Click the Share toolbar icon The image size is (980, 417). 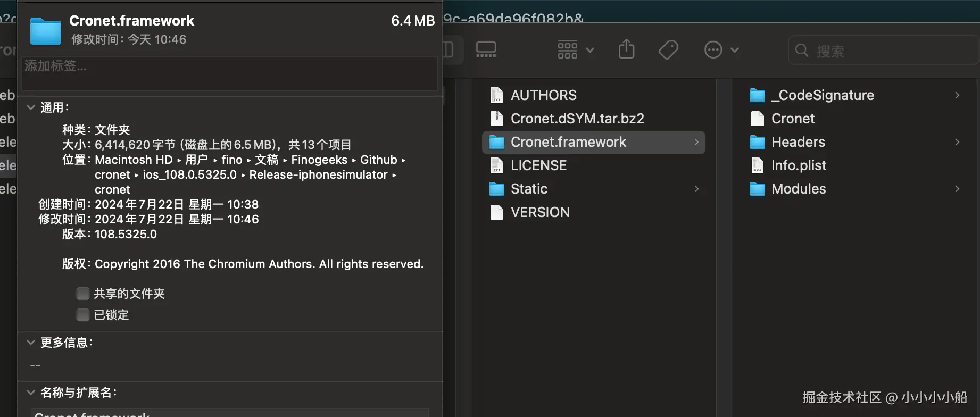(x=626, y=49)
